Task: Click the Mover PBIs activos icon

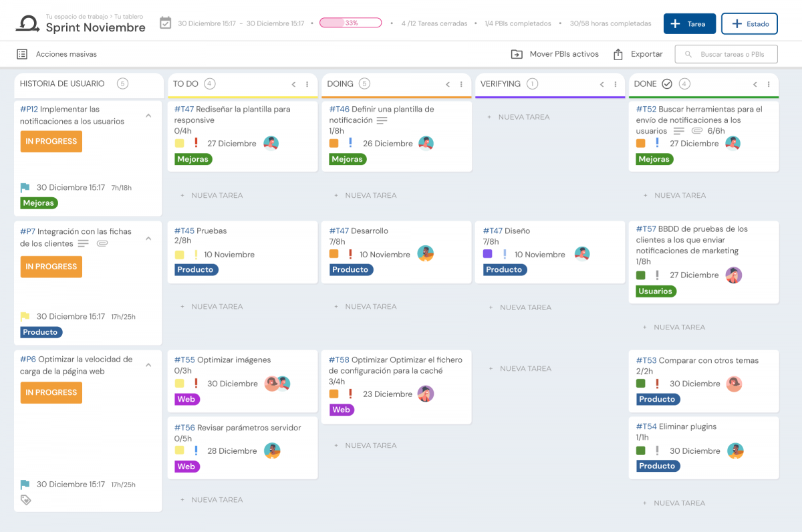Action: (x=515, y=53)
